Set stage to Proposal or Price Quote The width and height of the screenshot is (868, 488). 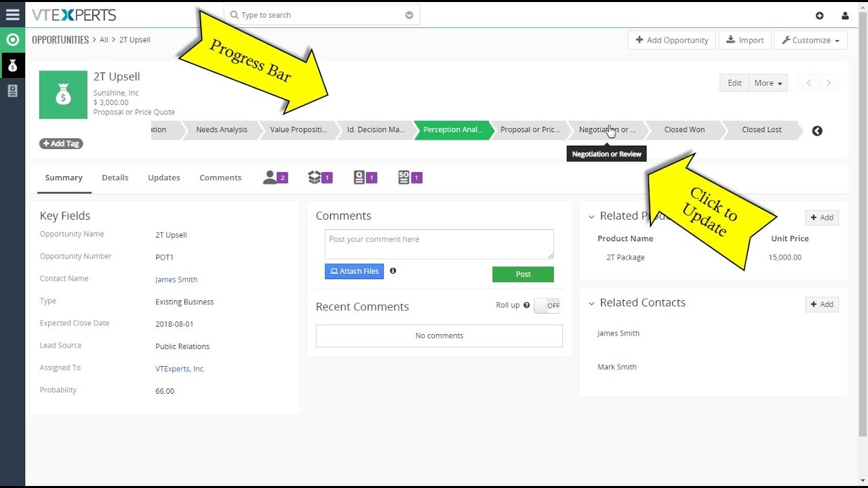530,130
